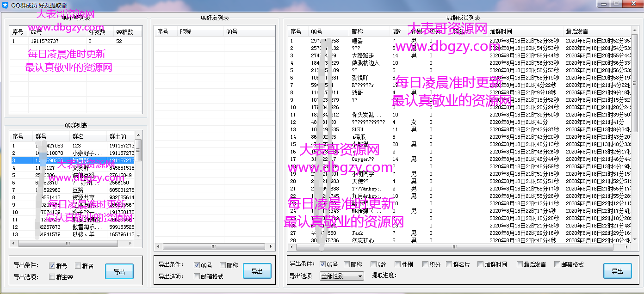Viewport: 644px width, 294px height.
Task: Click the QQ app icon in title bar
Action: 5,5
